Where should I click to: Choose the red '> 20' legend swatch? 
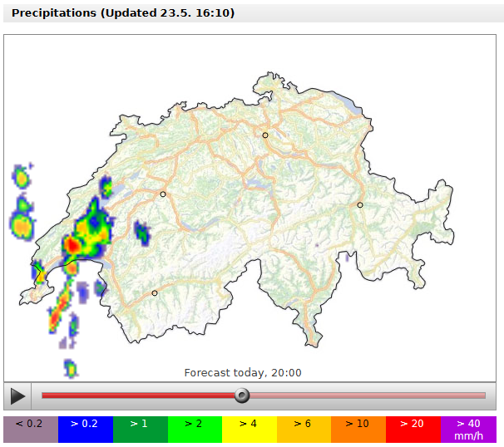[x=413, y=430]
